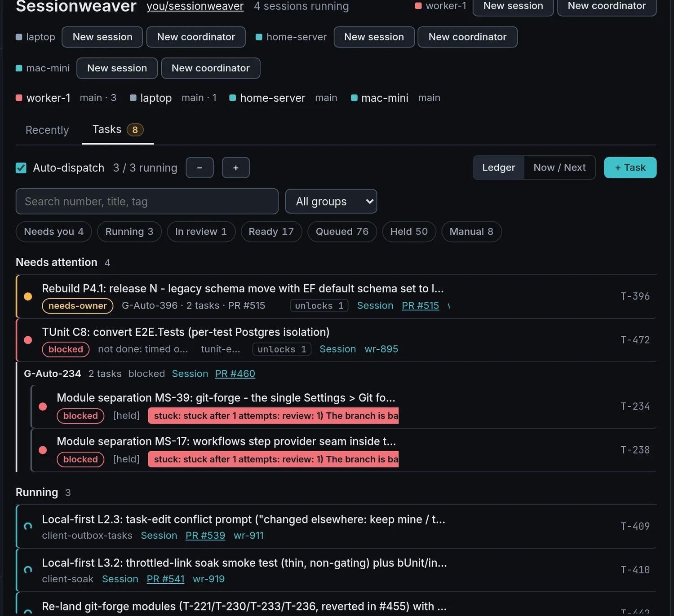The image size is (674, 616).
Task: Filter tasks by Queued 76
Action: point(342,232)
